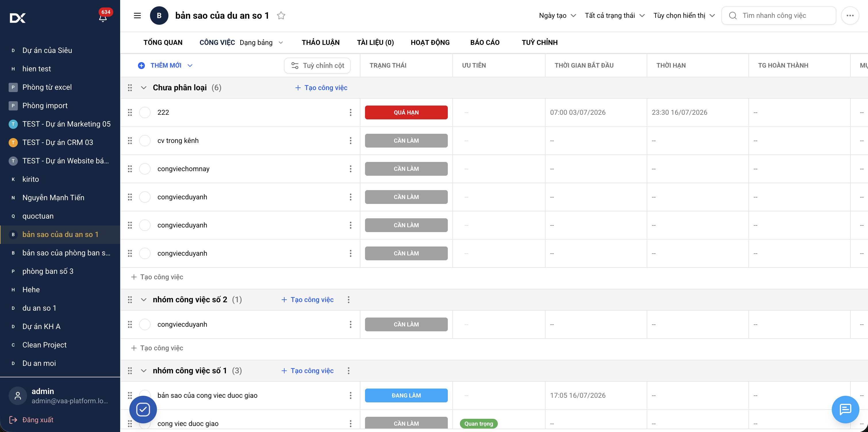Open options menu for group nhóm công việc số 1

click(348, 371)
